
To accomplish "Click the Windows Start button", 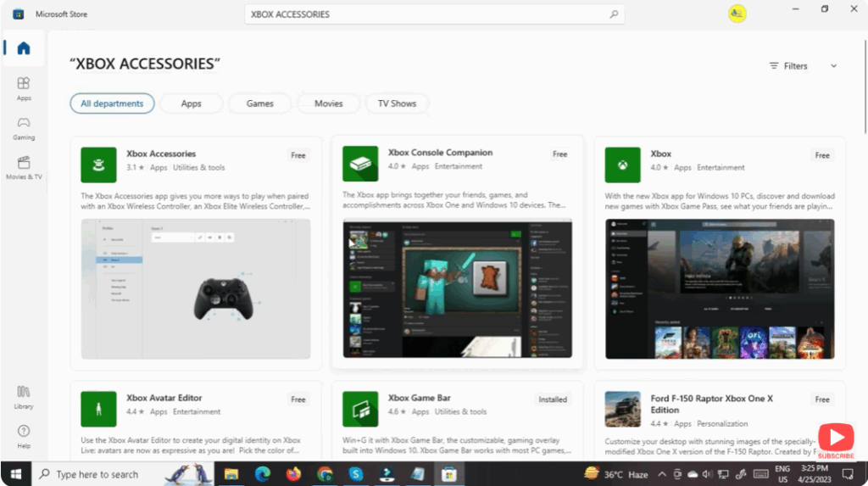I will tap(15, 474).
